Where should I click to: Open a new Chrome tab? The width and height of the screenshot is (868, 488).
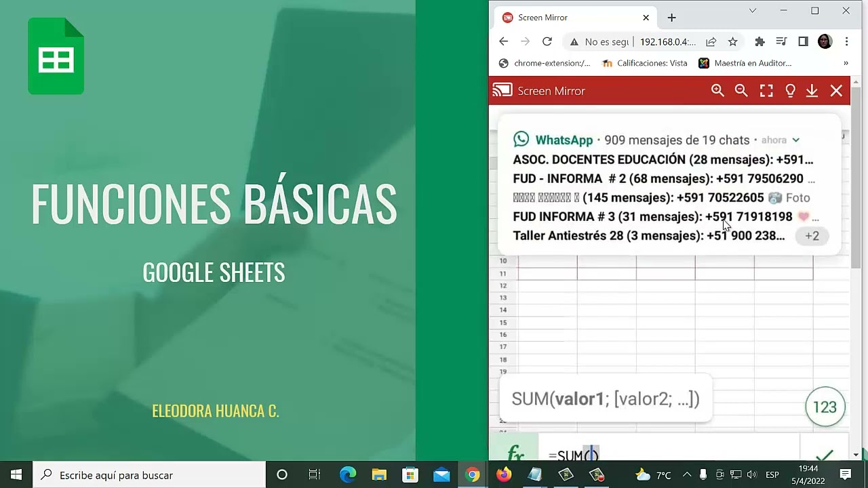tap(671, 18)
